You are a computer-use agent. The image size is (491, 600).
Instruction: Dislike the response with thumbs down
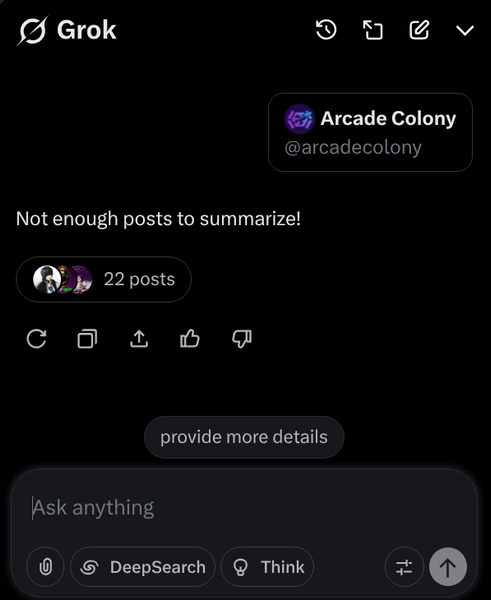pyautogui.click(x=242, y=339)
